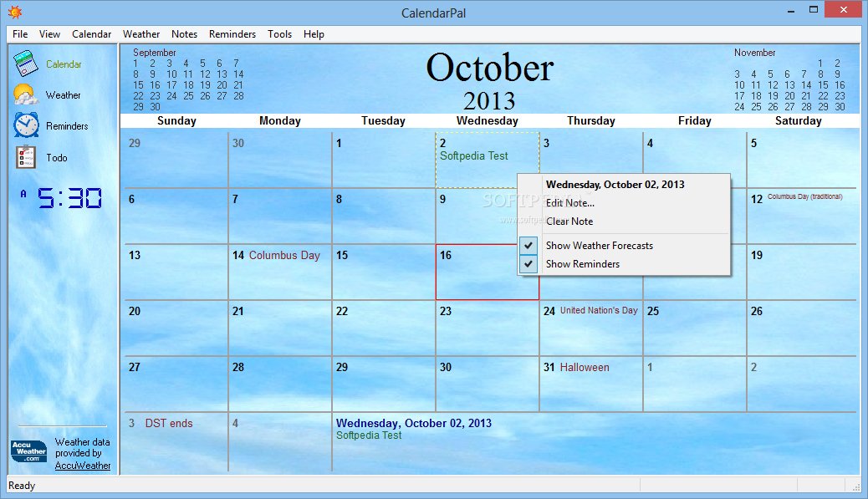Open the Todo checklist icon
Viewport: 868px width, 499px height.
click(x=25, y=157)
